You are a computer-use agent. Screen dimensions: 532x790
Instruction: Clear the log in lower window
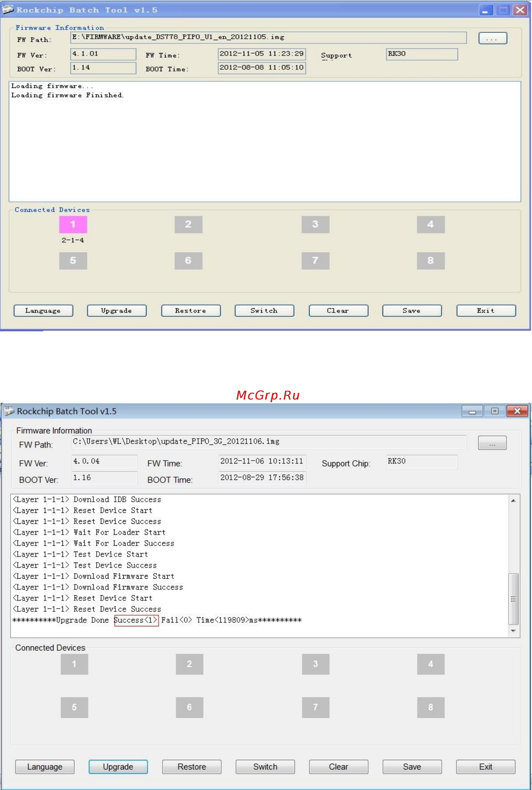(339, 767)
